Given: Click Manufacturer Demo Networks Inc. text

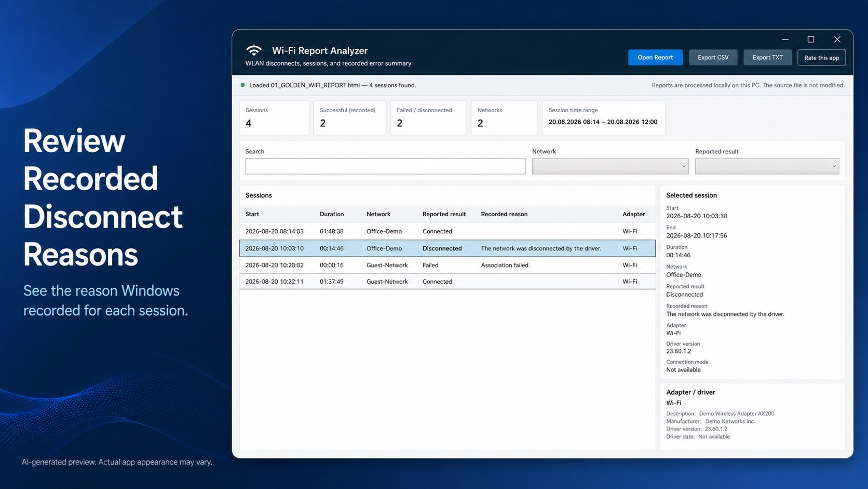Looking at the screenshot, I should (711, 421).
